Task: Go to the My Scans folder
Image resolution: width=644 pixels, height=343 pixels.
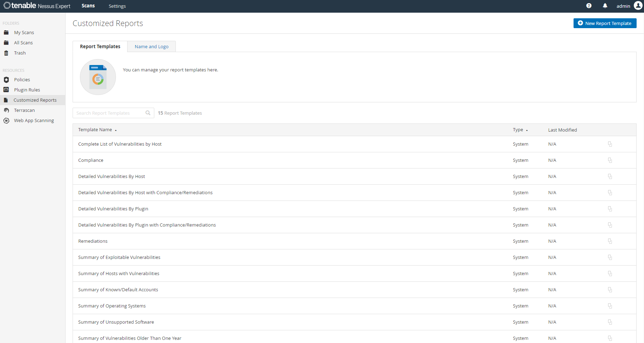Action: click(24, 32)
